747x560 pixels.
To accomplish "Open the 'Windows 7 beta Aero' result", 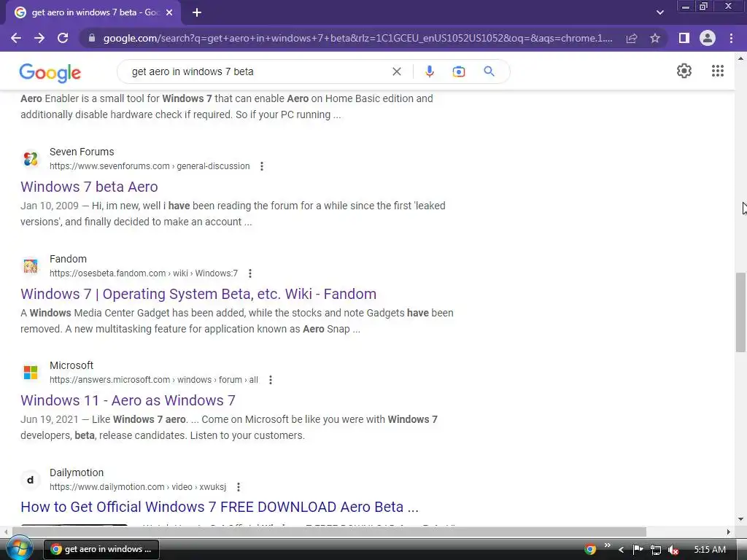I will tap(89, 187).
